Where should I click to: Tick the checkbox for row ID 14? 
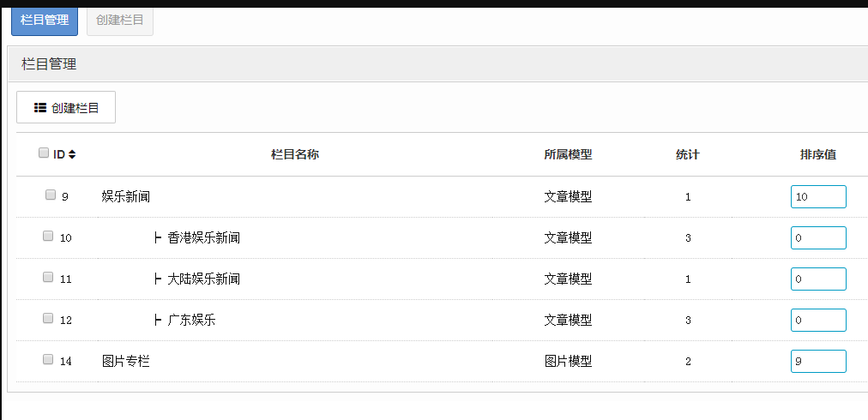[48, 359]
